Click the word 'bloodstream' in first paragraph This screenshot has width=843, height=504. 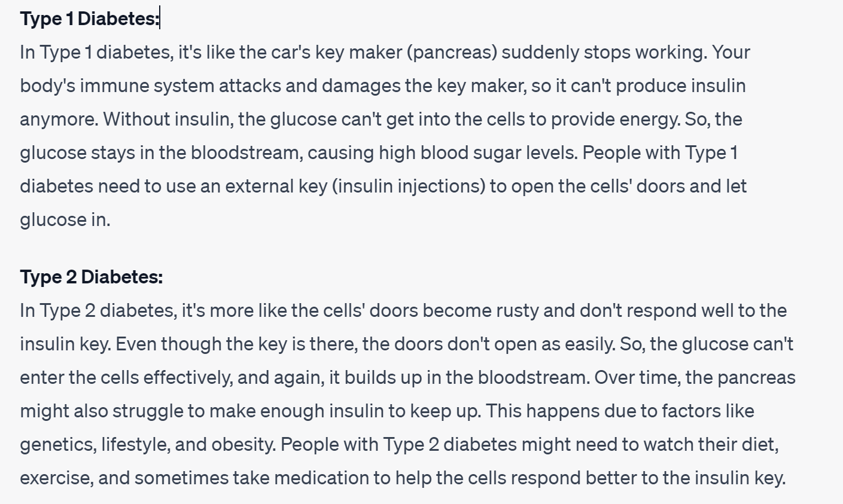pyautogui.click(x=244, y=153)
